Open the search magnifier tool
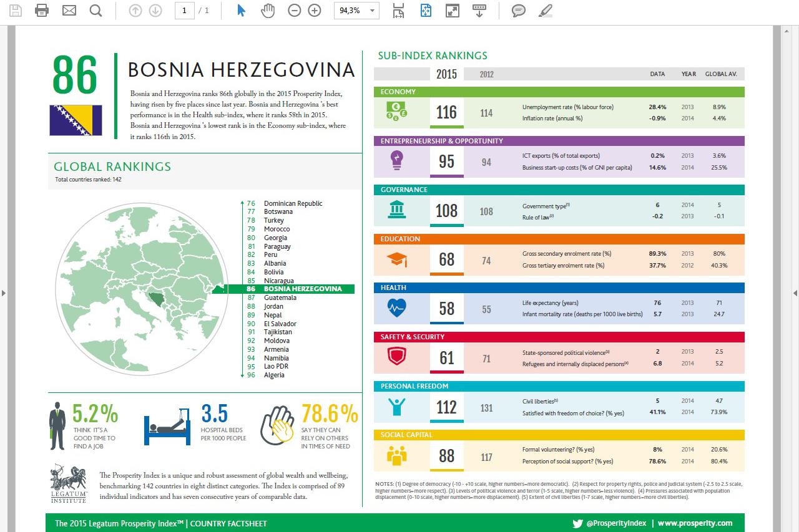Image resolution: width=799 pixels, height=532 pixels. pyautogui.click(x=96, y=11)
